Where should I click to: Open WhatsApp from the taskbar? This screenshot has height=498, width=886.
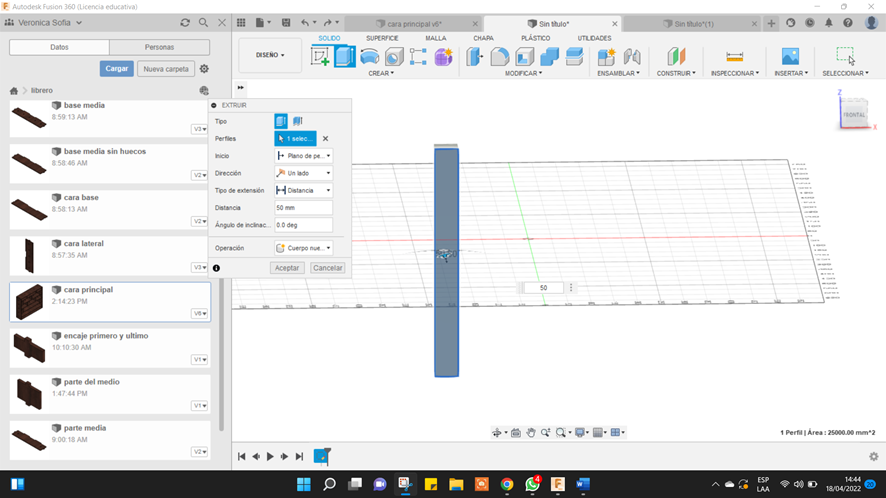532,484
